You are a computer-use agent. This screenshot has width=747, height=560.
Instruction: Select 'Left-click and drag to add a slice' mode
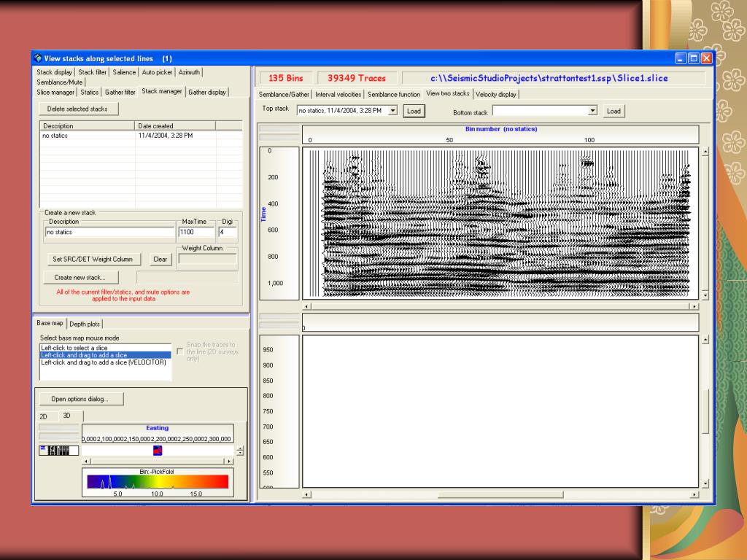[x=105, y=355]
